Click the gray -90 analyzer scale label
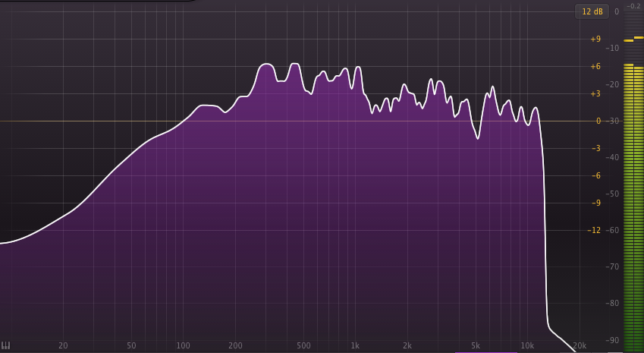 612,340
